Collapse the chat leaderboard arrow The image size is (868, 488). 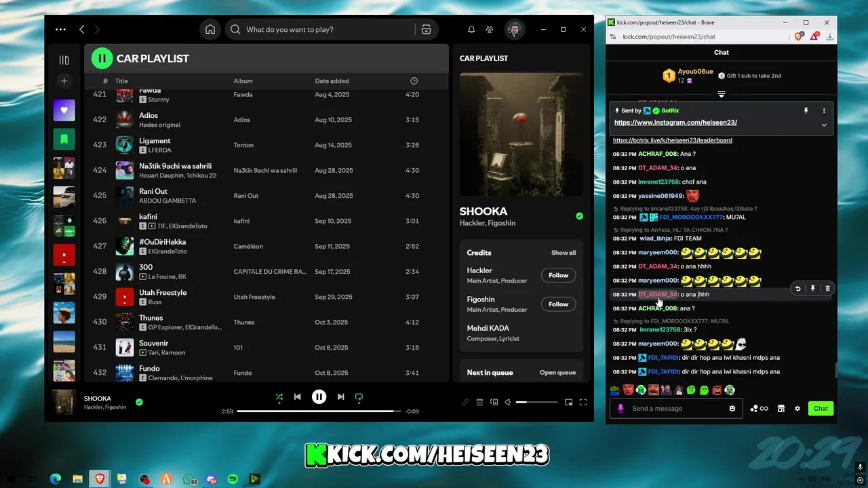(722, 94)
